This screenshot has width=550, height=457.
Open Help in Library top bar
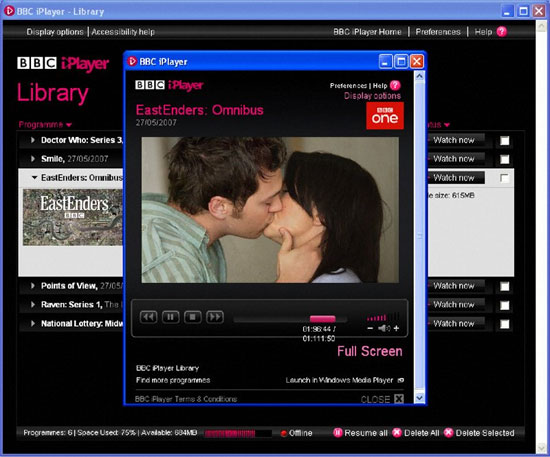click(483, 32)
